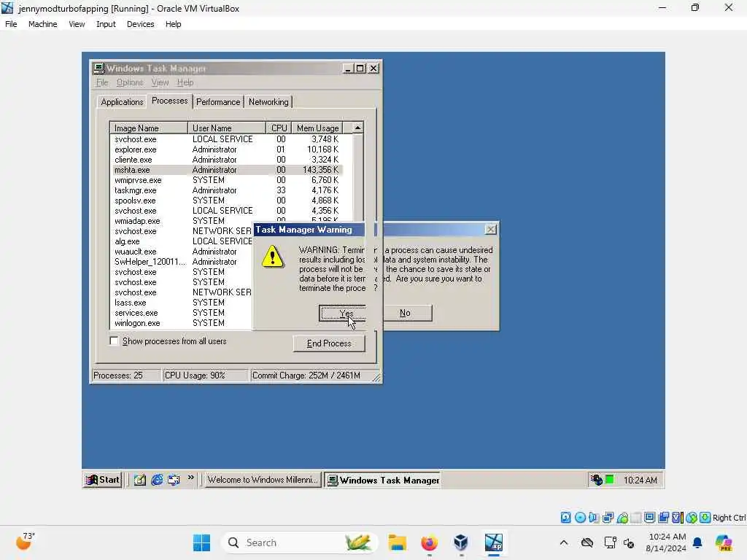
Task: Expand the quick launch overflow chevron
Action: tap(190, 478)
